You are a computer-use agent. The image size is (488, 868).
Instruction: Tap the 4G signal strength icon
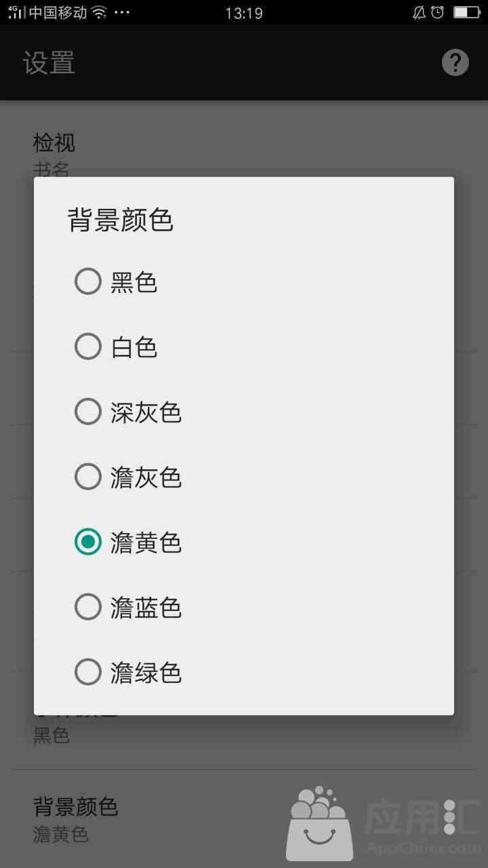click(x=16, y=12)
